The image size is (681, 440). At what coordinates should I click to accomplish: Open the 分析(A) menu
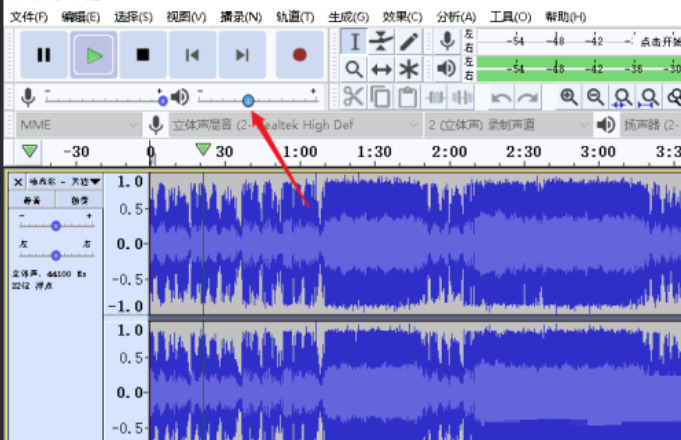point(456,17)
